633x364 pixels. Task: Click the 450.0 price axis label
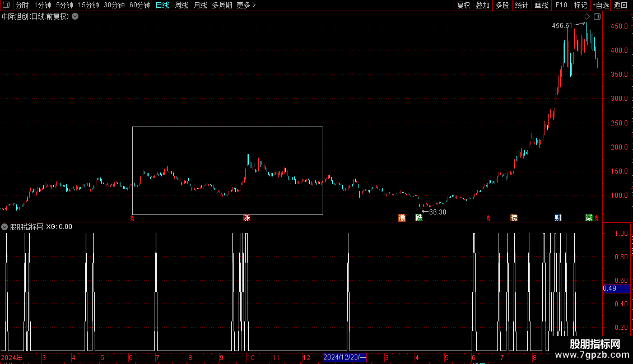tap(619, 26)
